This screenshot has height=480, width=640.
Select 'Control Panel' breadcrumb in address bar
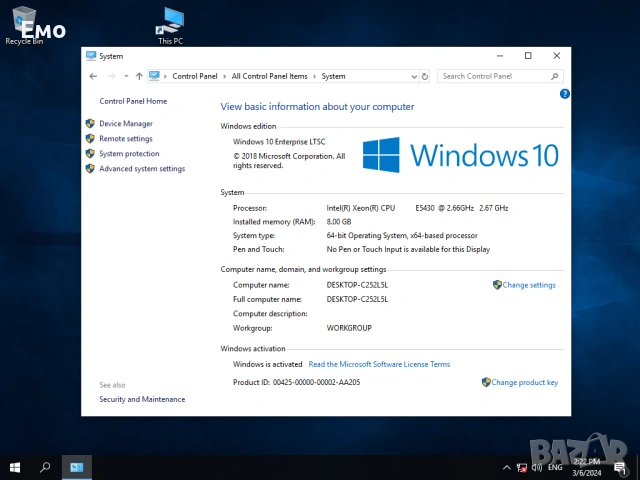tap(196, 76)
